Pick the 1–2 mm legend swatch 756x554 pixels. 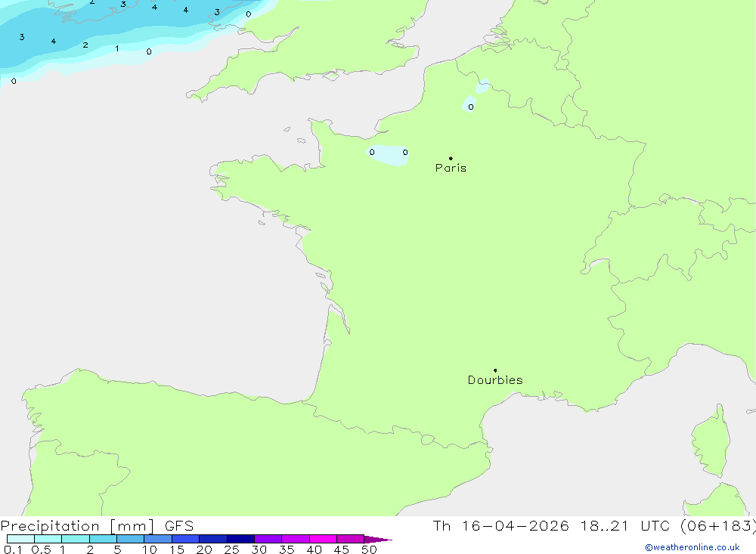click(76, 539)
